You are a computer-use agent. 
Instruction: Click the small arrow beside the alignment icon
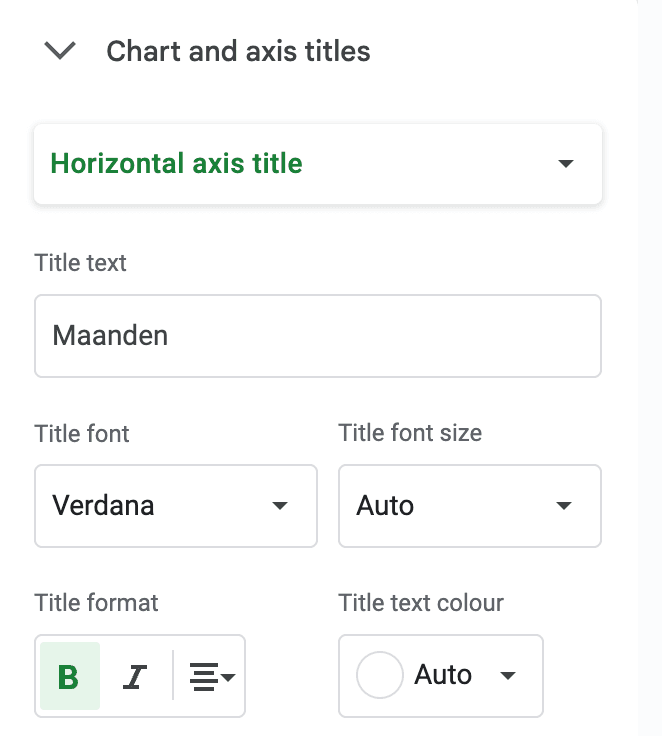[x=229, y=678]
